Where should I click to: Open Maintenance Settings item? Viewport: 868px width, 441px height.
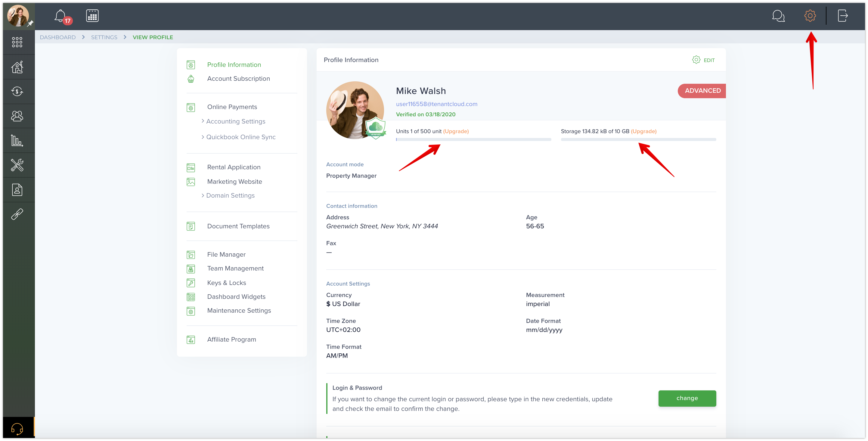(x=239, y=311)
